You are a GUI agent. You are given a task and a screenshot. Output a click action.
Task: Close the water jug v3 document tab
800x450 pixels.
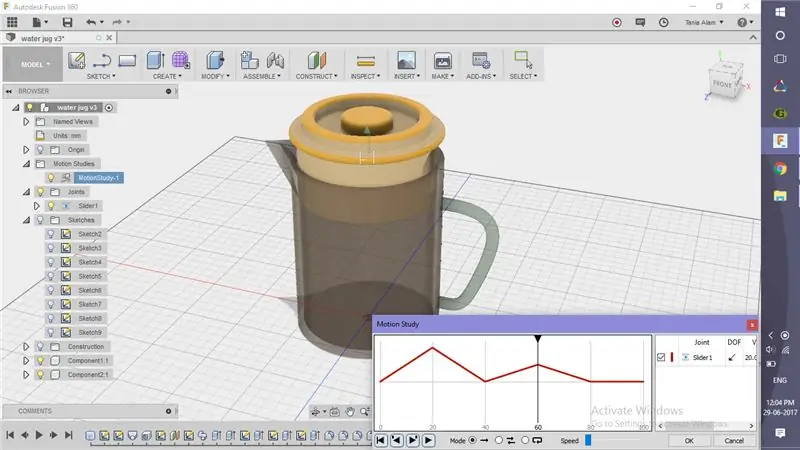[x=109, y=38]
